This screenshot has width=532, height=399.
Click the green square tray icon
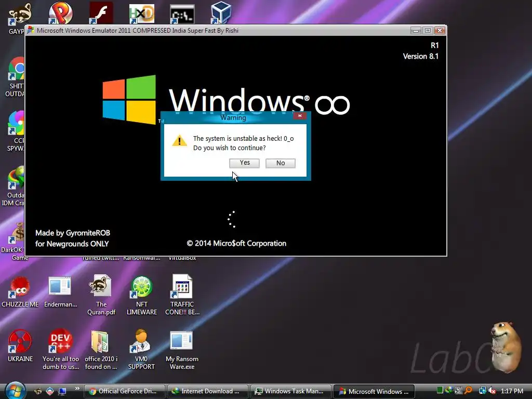click(440, 391)
